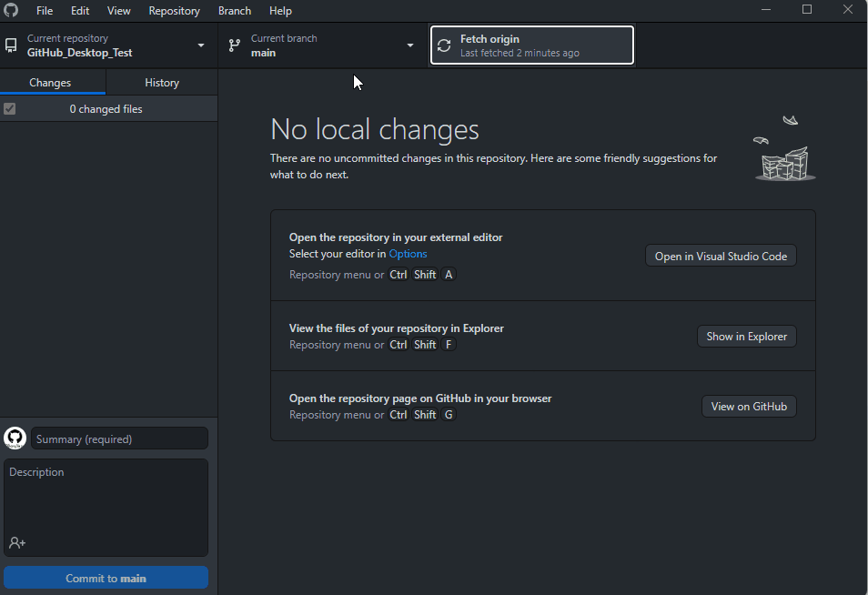Expand the Current repository dropdown arrow
This screenshot has height=595, width=868.
[x=201, y=45]
